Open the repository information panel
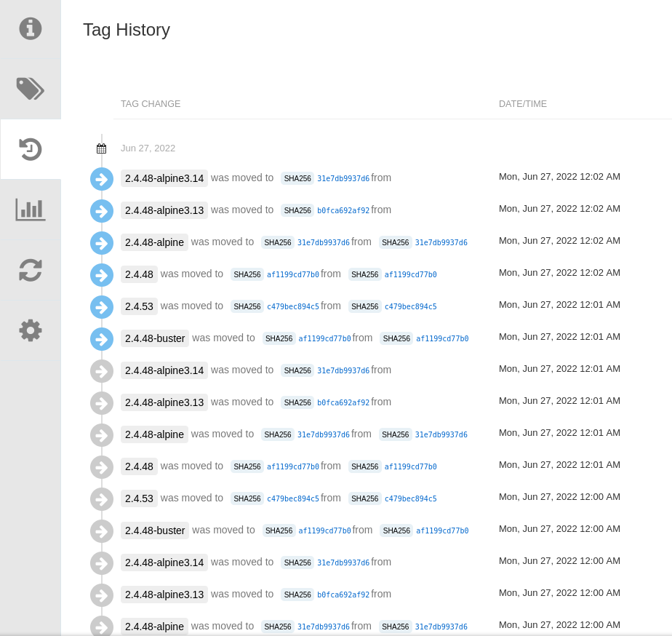Screen dimensions: 672x636 click(31, 29)
